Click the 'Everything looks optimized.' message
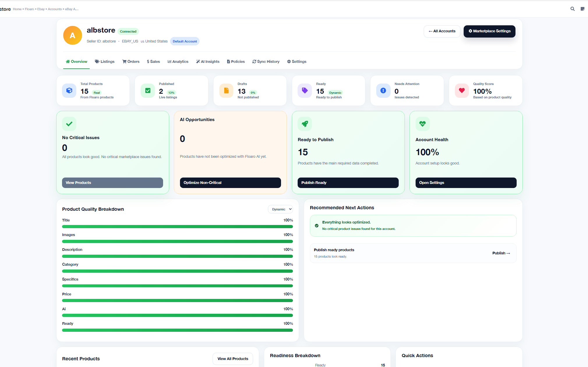Viewport: 588px width, 367px height. pos(346,222)
